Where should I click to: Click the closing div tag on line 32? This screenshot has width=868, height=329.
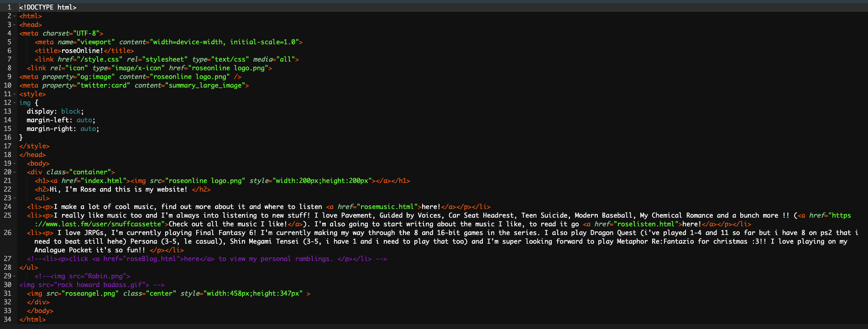point(38,302)
